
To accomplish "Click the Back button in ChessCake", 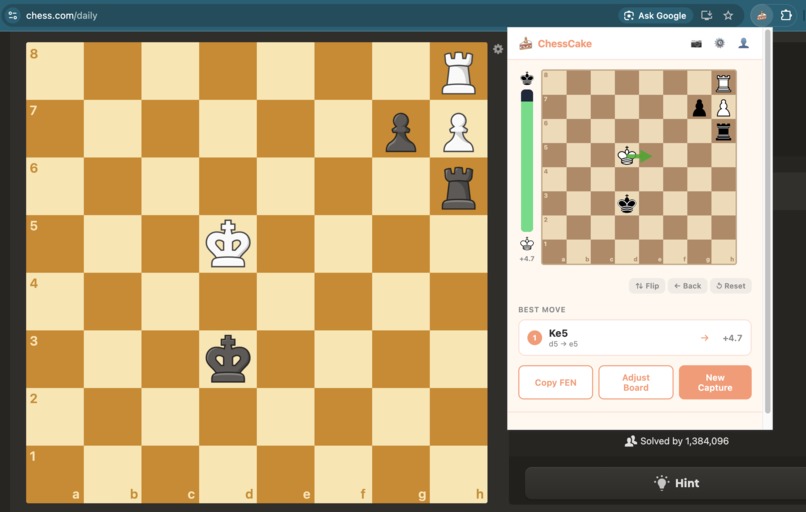I will pos(687,286).
